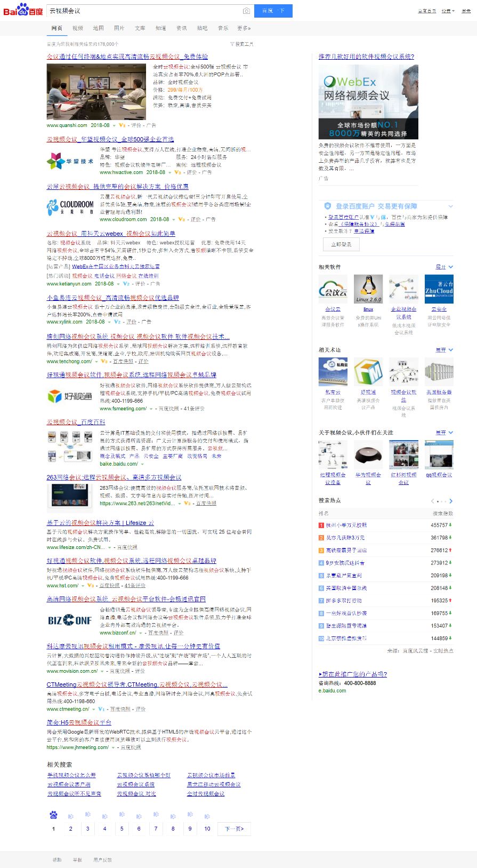This screenshot has height=868, width=477.
Task: Click the V3 trust badge for quanshi.com
Action: click(122, 125)
